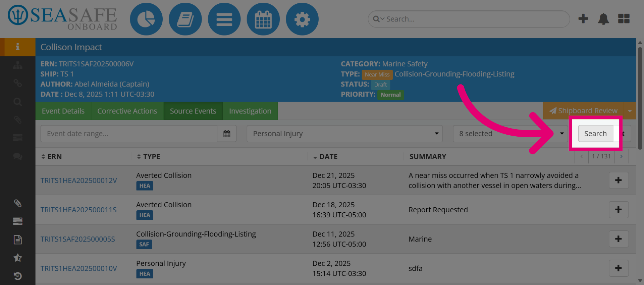Open the logbook icon in header
Screen dimensions: 644x285
click(185, 19)
